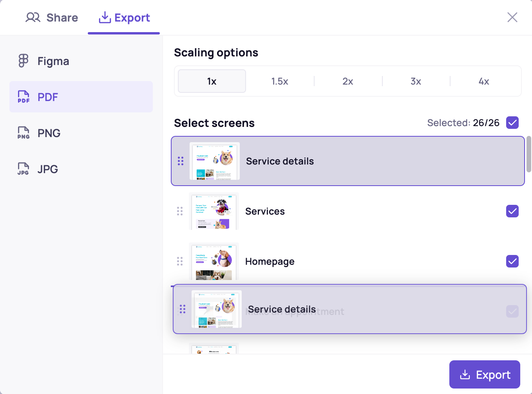The height and width of the screenshot is (394, 532).
Task: Click the Homepage screen name
Action: (x=270, y=261)
